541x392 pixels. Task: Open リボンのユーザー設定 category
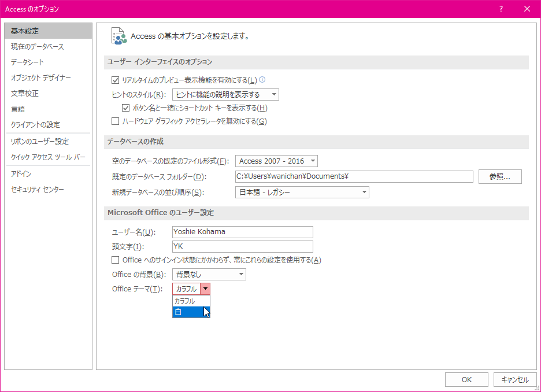pos(49,142)
